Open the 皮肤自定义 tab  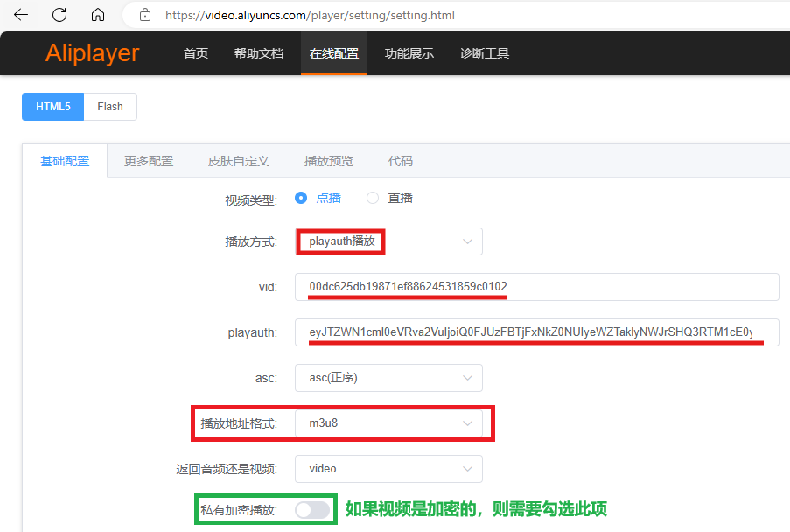[x=238, y=161]
